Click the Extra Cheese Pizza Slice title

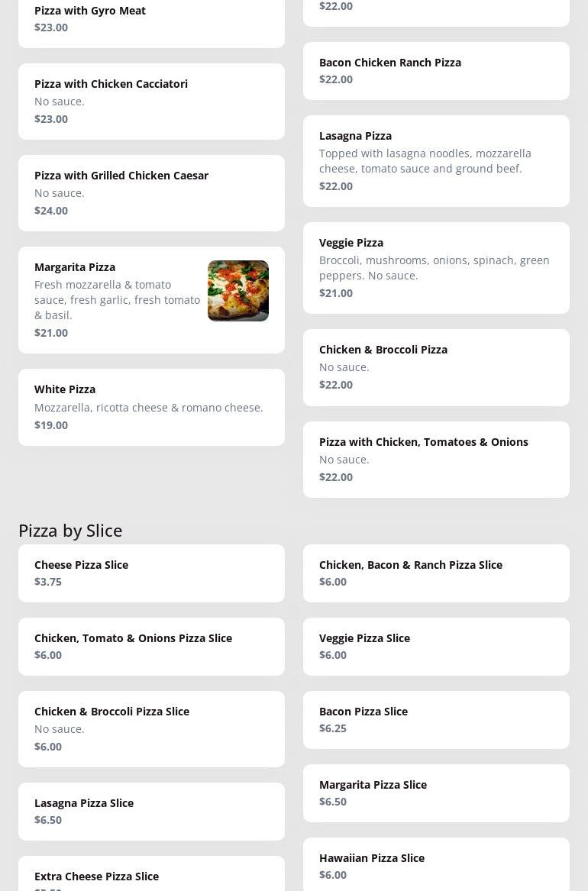(97, 876)
